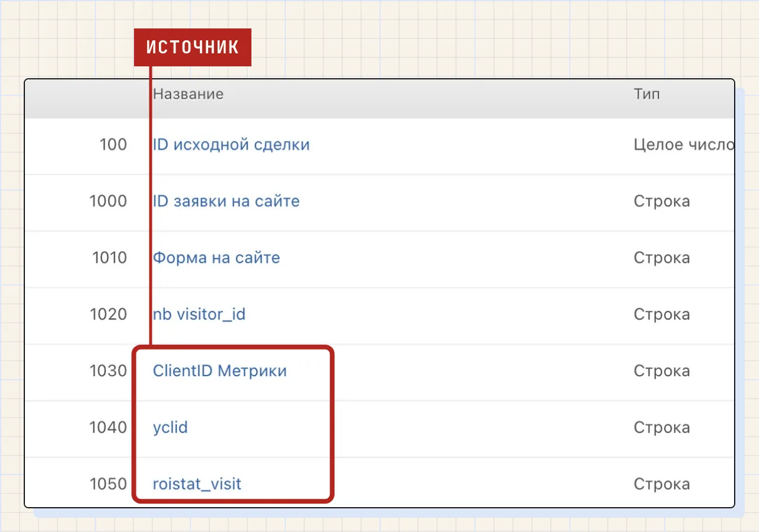Open the 'ClientID Метрики' field link
Image resolution: width=759 pixels, height=532 pixels.
click(x=220, y=371)
